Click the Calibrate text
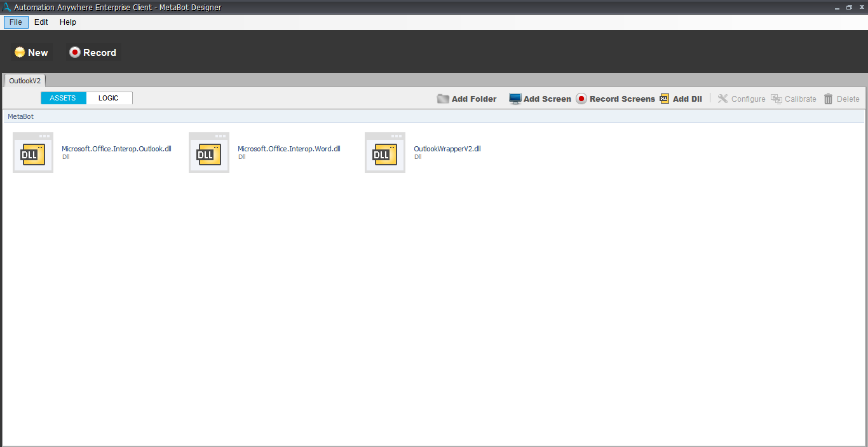The image size is (868, 447). [801, 99]
